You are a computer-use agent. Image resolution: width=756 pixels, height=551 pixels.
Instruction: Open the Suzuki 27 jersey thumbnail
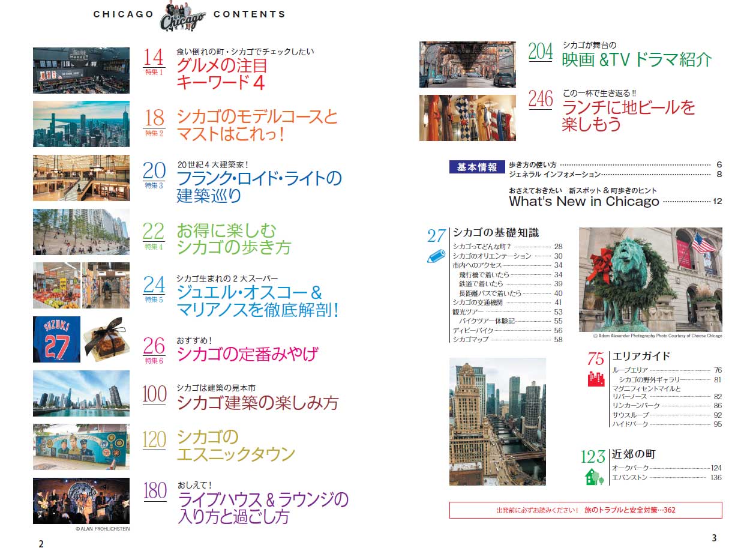point(56,339)
